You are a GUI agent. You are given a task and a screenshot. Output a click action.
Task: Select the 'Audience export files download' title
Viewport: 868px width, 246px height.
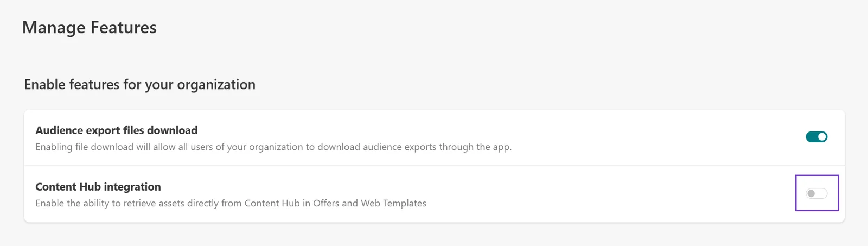pyautogui.click(x=117, y=130)
